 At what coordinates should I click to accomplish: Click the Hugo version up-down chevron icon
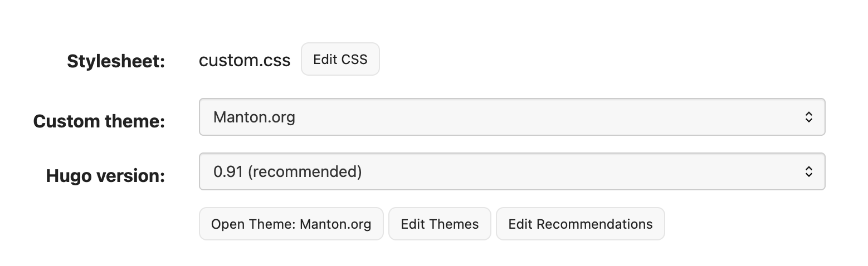[x=808, y=172]
